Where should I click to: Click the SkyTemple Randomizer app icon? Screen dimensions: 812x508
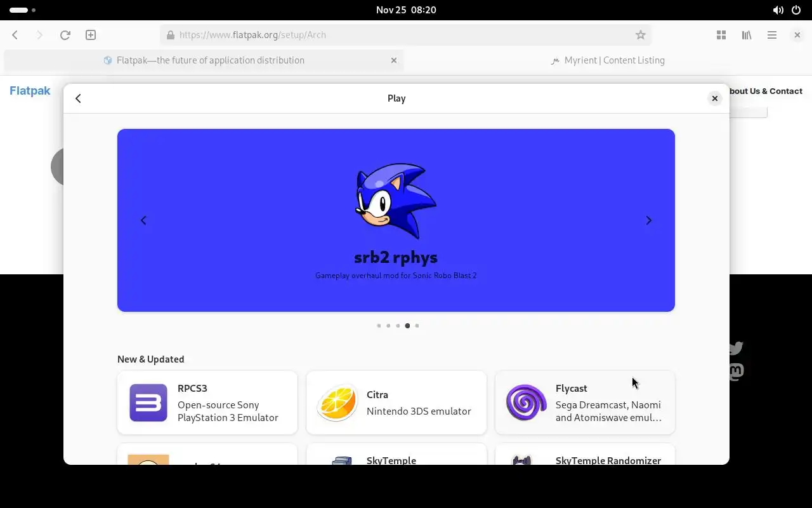point(522,460)
